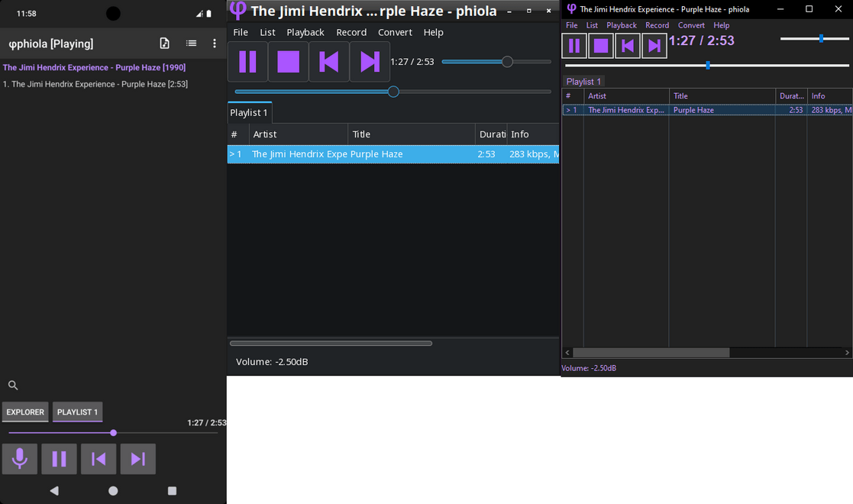Viewport: 853px width, 504px height.
Task: Click right scroll arrow in right window
Action: click(847, 353)
